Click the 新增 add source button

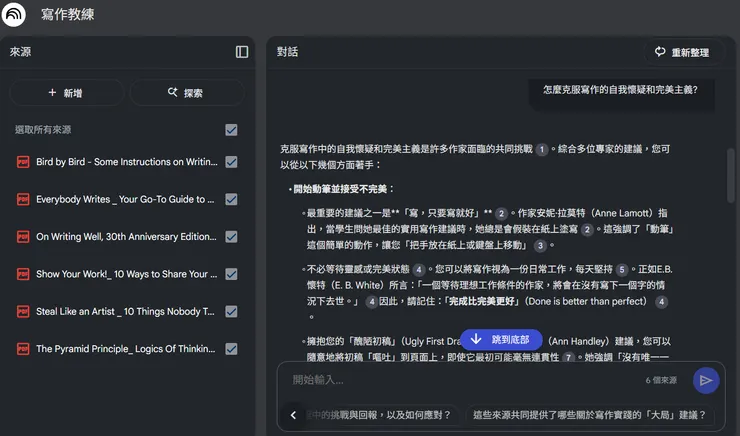click(66, 93)
